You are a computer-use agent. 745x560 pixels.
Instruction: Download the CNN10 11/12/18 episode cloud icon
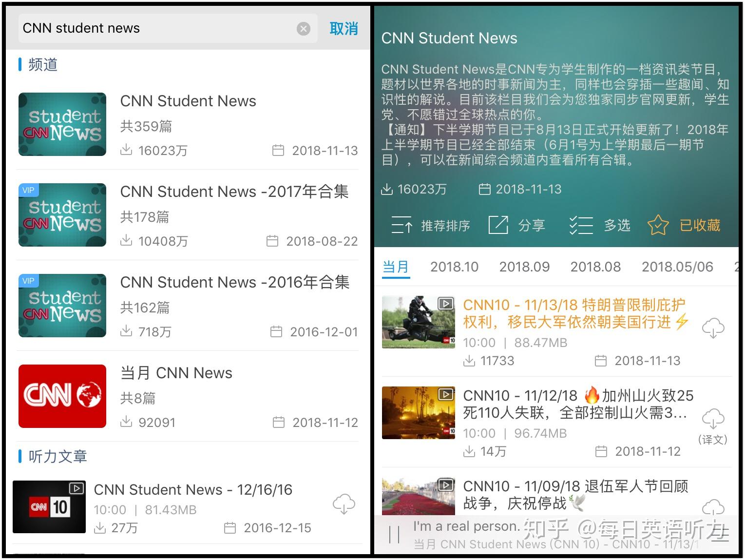713,419
